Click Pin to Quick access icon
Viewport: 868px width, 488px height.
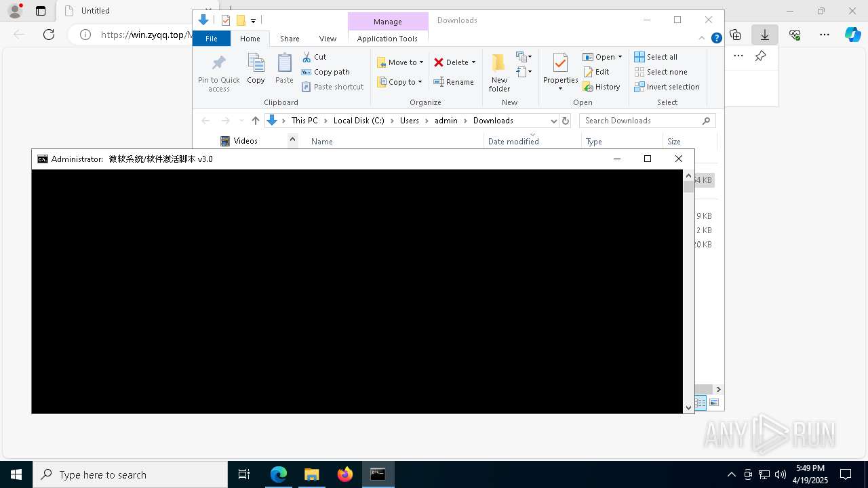coord(218,64)
